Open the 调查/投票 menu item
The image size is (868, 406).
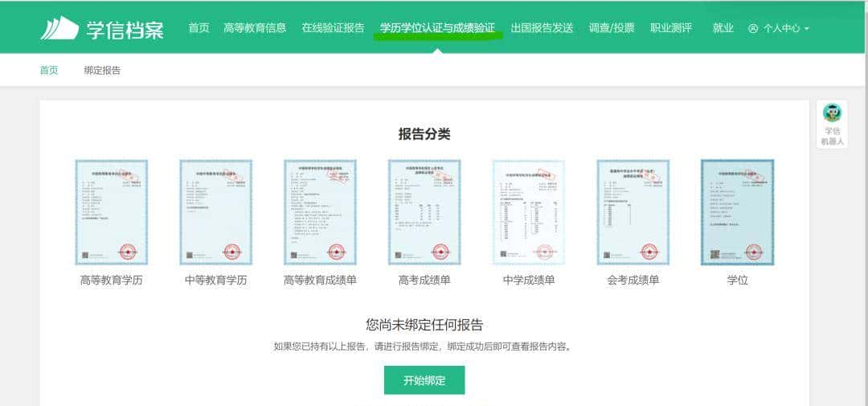pyautogui.click(x=612, y=28)
